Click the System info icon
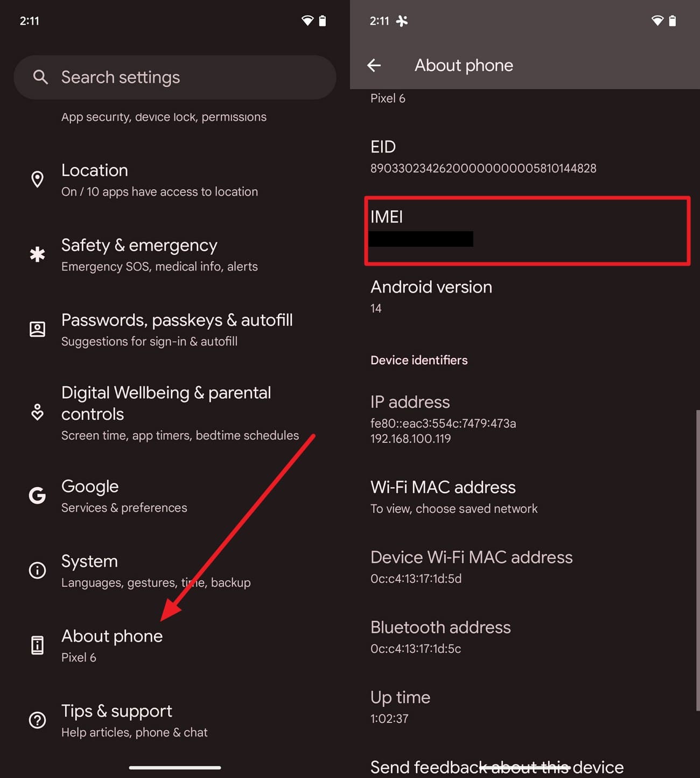The width and height of the screenshot is (700, 778). pyautogui.click(x=37, y=570)
